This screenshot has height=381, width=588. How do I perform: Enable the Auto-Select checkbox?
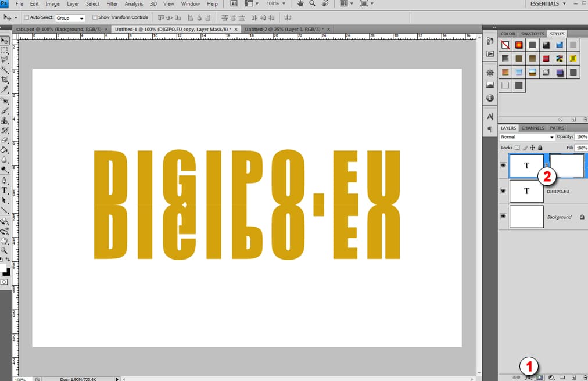26,17
